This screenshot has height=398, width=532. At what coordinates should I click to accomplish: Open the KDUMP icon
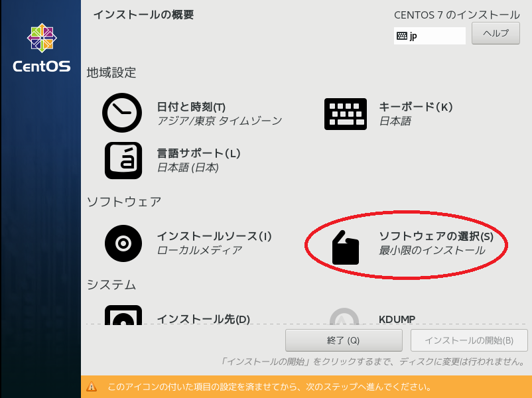(344, 316)
